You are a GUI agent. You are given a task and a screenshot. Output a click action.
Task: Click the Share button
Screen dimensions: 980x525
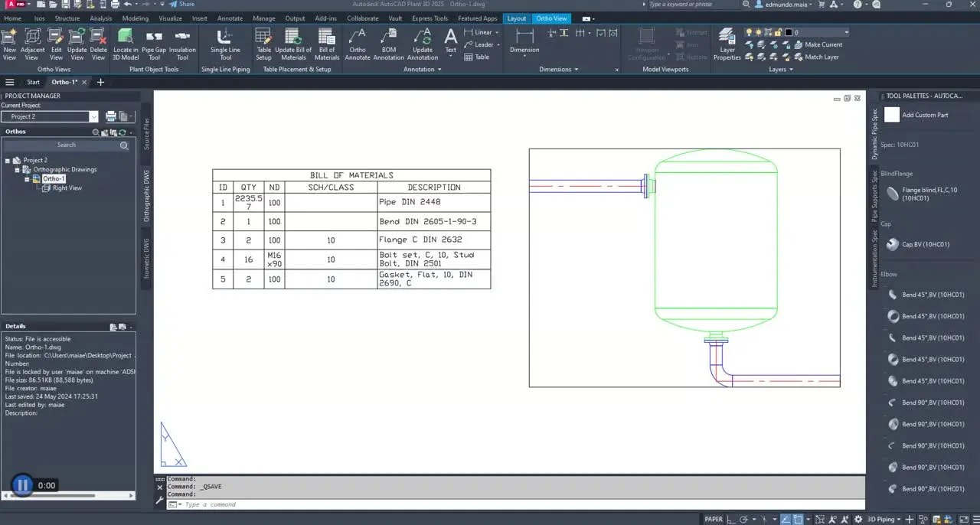[181, 4]
